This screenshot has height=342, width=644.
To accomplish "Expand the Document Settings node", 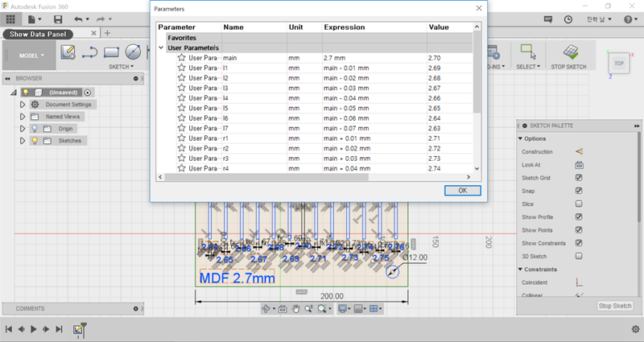I will (x=23, y=105).
